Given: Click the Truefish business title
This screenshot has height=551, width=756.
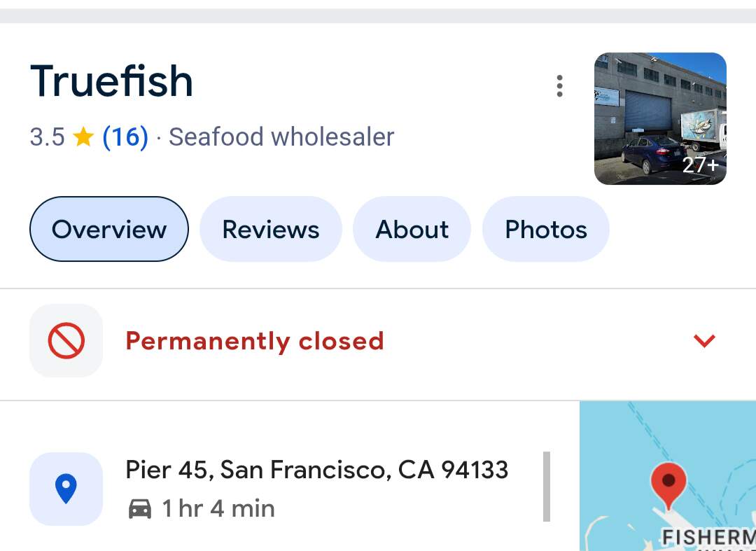Looking at the screenshot, I should click(x=112, y=81).
